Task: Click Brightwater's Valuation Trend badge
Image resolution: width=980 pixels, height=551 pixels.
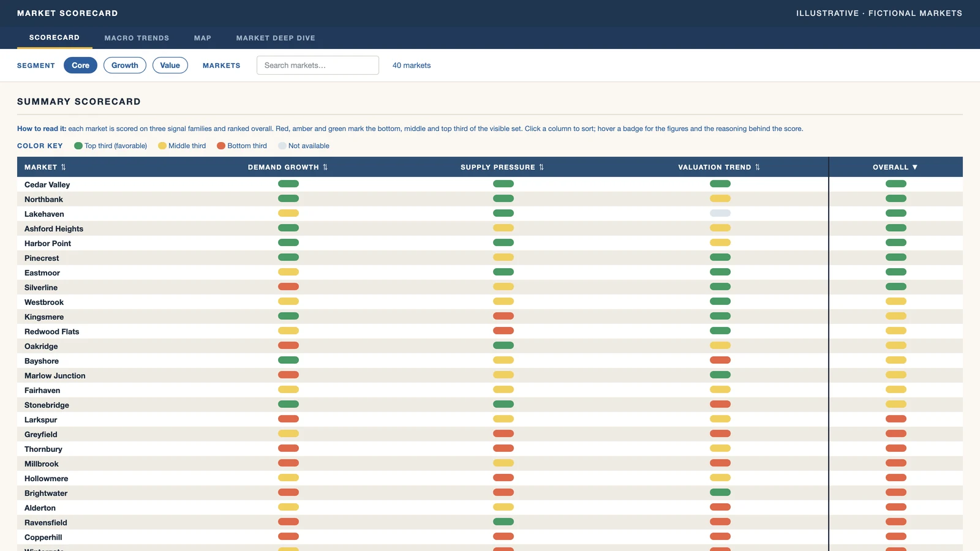Action: [x=720, y=492]
